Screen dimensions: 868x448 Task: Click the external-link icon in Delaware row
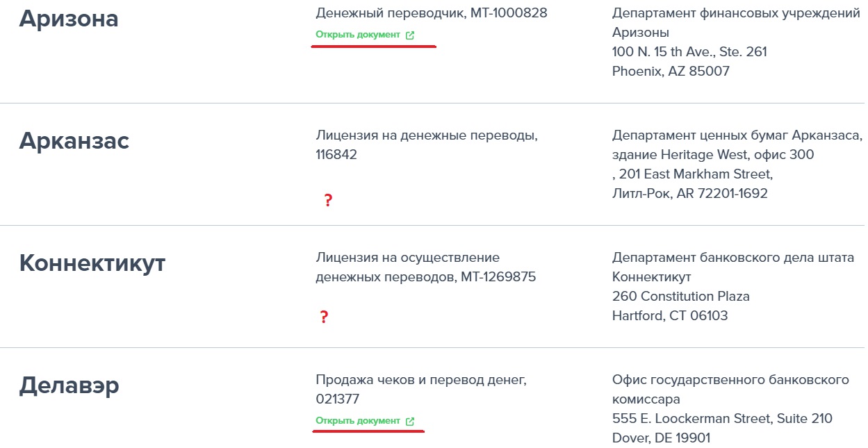coord(410,422)
